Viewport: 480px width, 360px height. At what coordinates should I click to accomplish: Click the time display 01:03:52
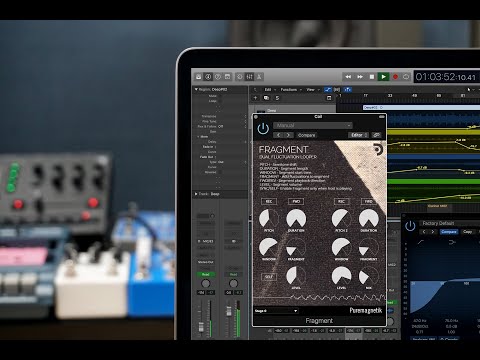pos(446,77)
